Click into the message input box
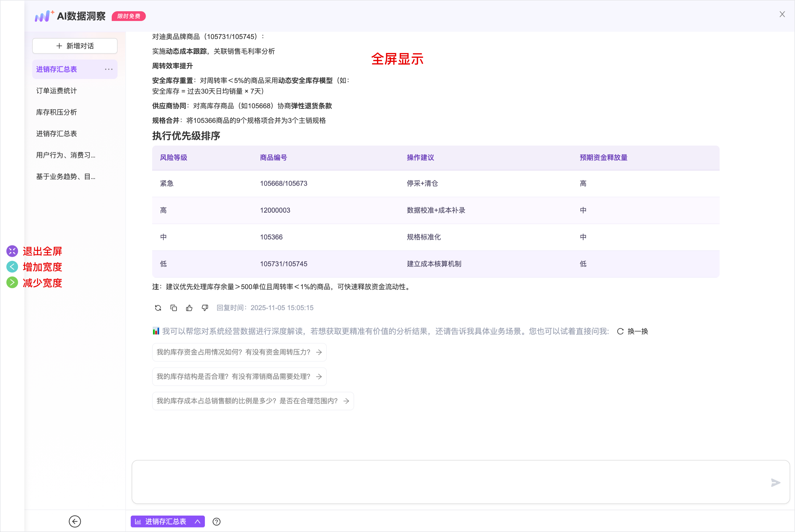The width and height of the screenshot is (795, 532). click(x=441, y=482)
